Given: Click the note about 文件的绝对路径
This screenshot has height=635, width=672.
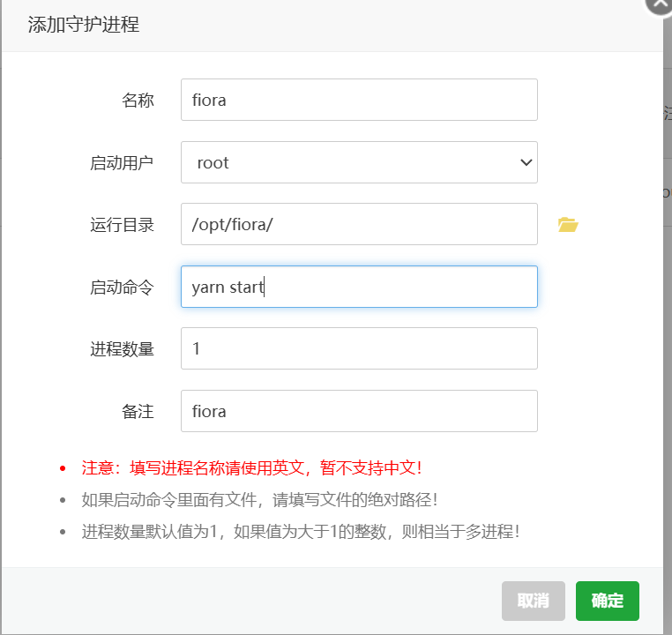Looking at the screenshot, I should coord(259,500).
